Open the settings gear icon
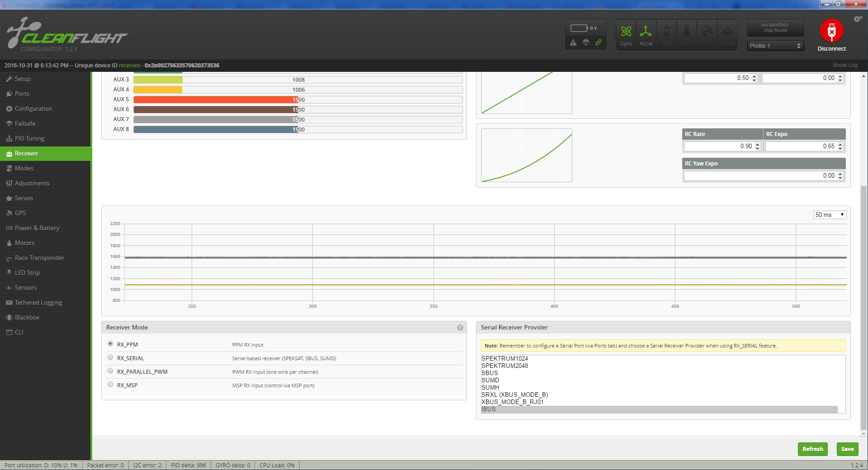This screenshot has height=470, width=868. tap(858, 19)
